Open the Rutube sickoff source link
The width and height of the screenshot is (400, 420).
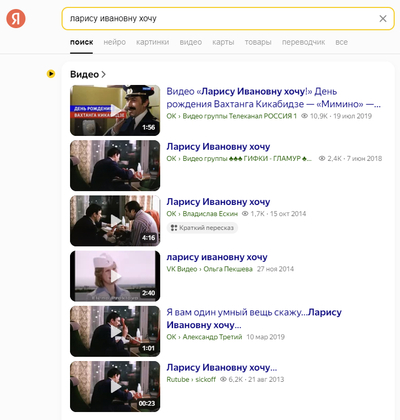click(x=191, y=379)
